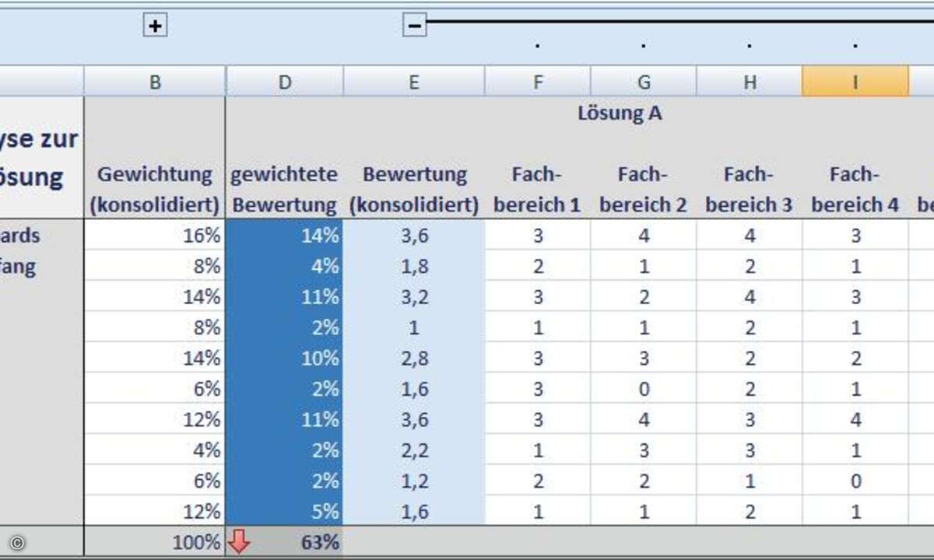Image resolution: width=934 pixels, height=560 pixels.
Task: Select the Fachbereich 1 header cell
Action: 537,189
